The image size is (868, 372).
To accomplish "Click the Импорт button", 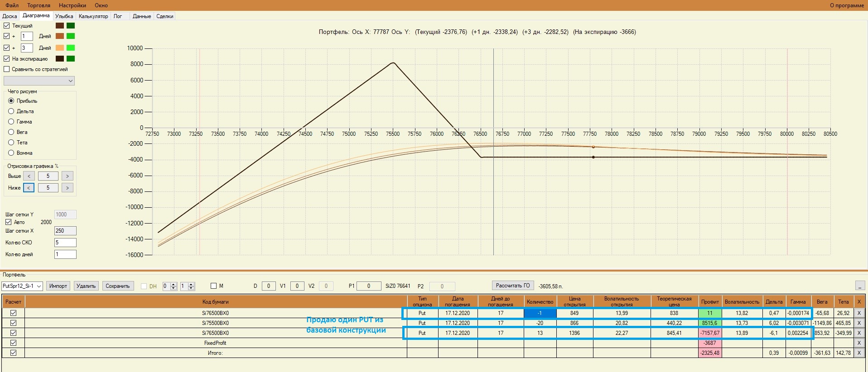I will [58, 286].
